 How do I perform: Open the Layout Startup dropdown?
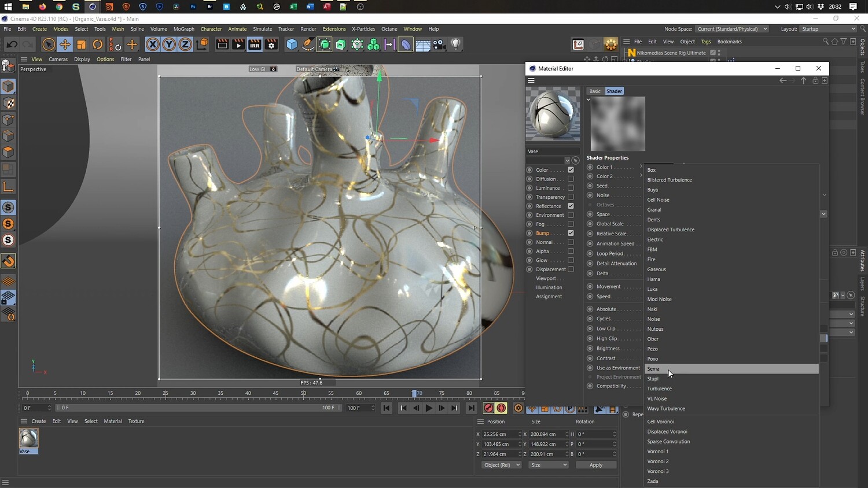point(828,29)
